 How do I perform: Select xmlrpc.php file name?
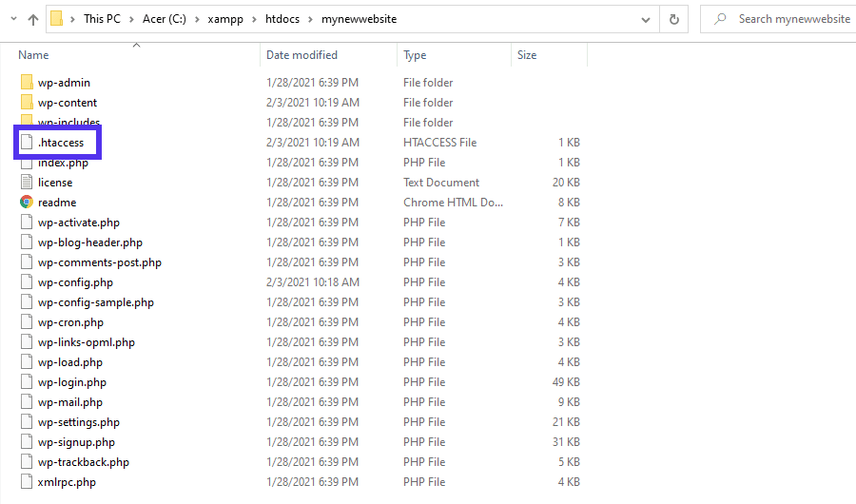(67, 482)
